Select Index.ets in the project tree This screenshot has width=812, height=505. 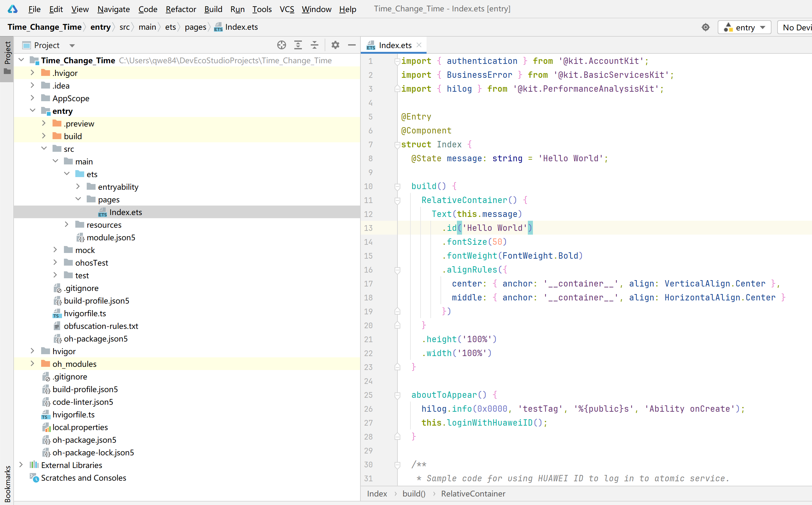click(187, 212)
